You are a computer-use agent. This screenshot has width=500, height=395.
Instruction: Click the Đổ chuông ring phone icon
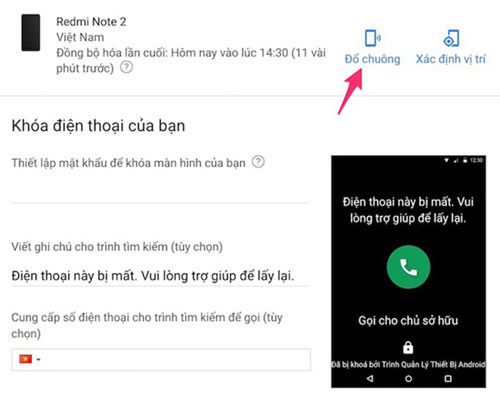click(x=372, y=38)
